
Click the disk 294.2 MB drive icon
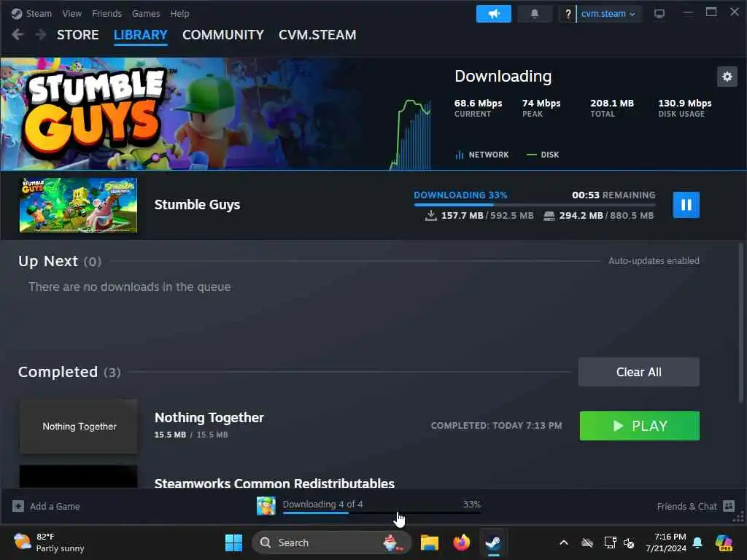(549, 216)
